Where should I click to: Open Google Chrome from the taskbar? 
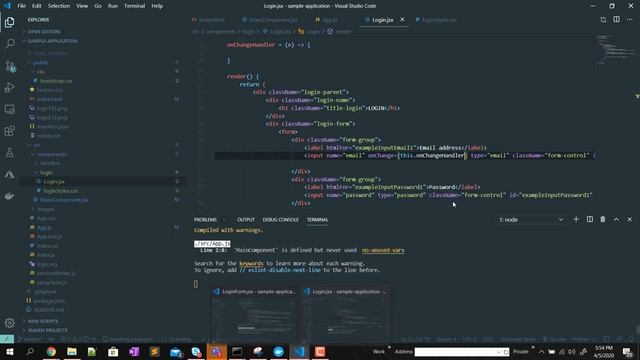(x=51, y=351)
